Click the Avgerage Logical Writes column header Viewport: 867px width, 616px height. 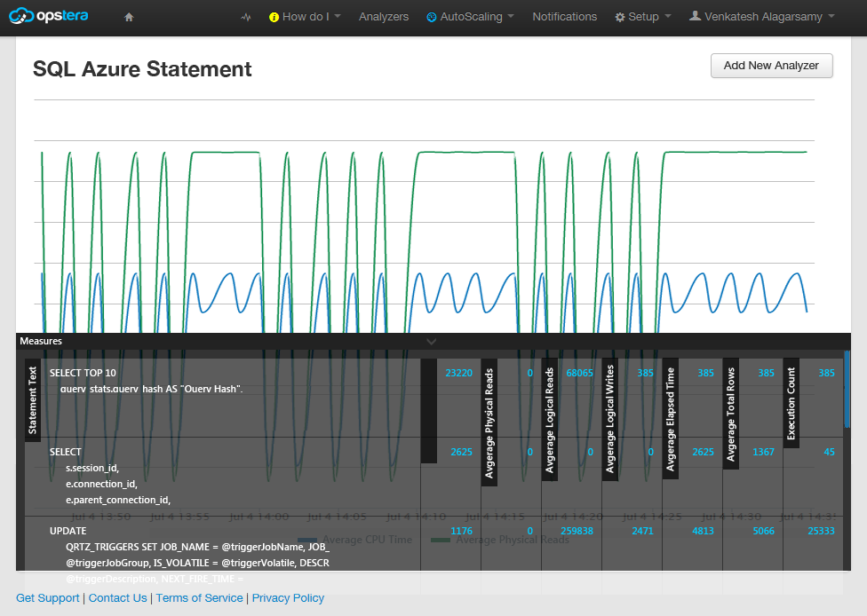point(610,420)
